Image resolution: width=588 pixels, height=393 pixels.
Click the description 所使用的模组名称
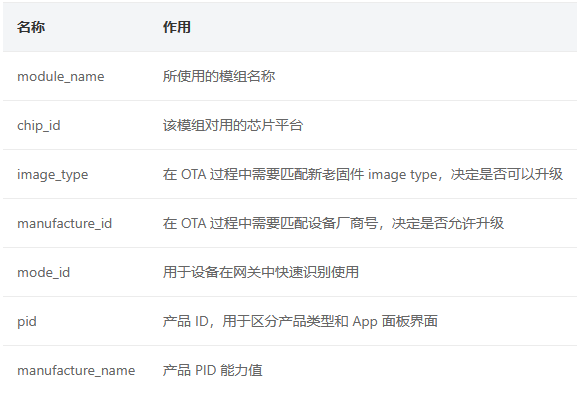point(219,76)
